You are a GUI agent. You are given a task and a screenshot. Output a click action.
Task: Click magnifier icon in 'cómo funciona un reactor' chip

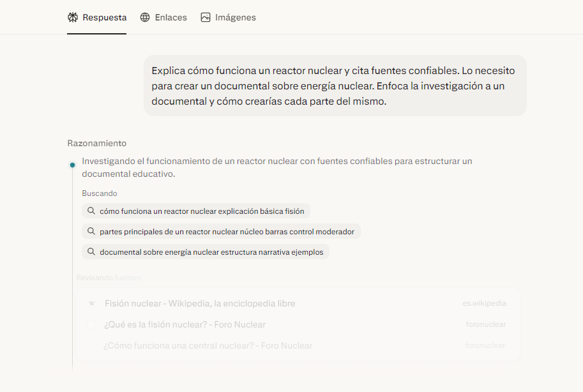tap(91, 211)
